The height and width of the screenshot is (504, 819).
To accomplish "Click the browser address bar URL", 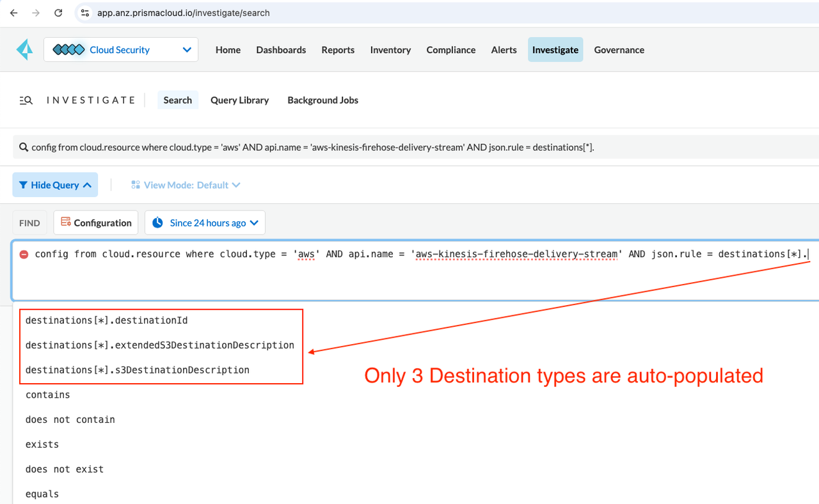I will pyautogui.click(x=184, y=13).
